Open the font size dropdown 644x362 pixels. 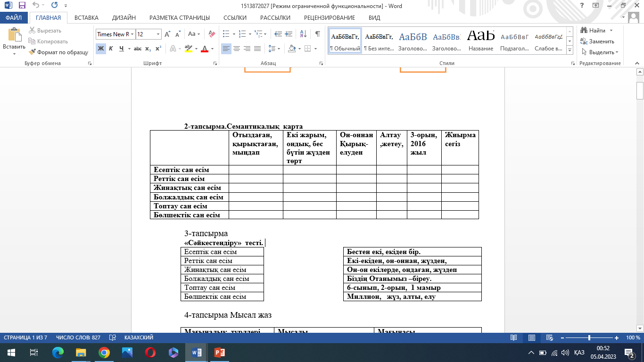click(x=158, y=34)
